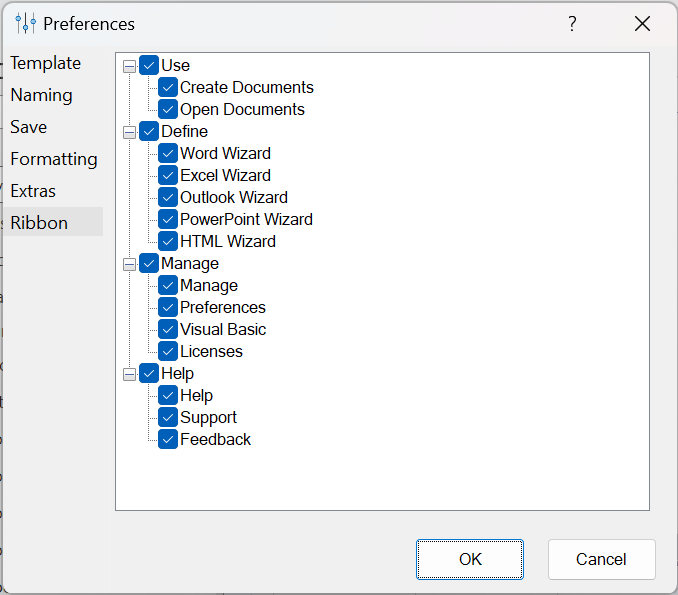
Task: Collapse the Help tree node
Action: (x=129, y=374)
